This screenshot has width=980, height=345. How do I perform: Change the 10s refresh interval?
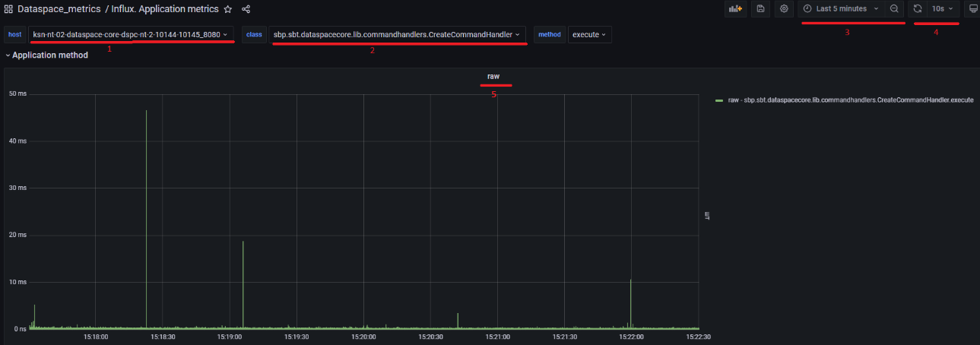[942, 9]
